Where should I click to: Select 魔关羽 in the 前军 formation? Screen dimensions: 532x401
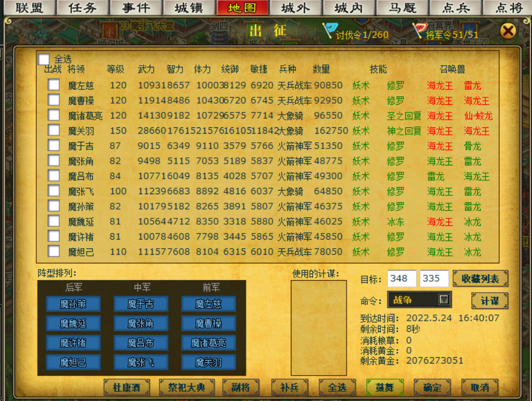(x=208, y=362)
